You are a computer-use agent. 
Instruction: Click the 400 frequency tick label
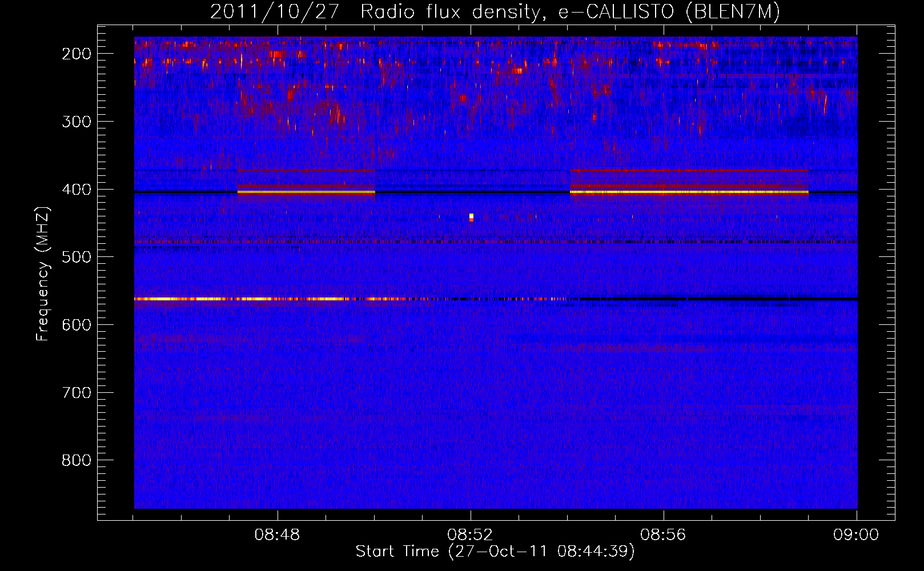(x=77, y=190)
